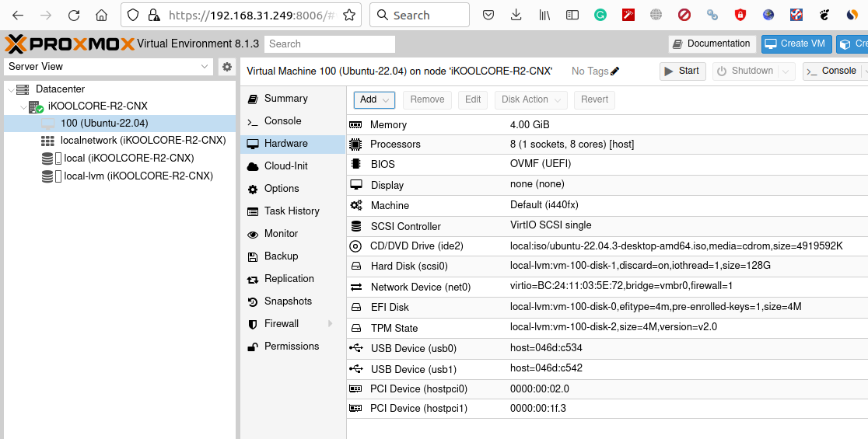Start the virtual machine

pyautogui.click(x=683, y=71)
